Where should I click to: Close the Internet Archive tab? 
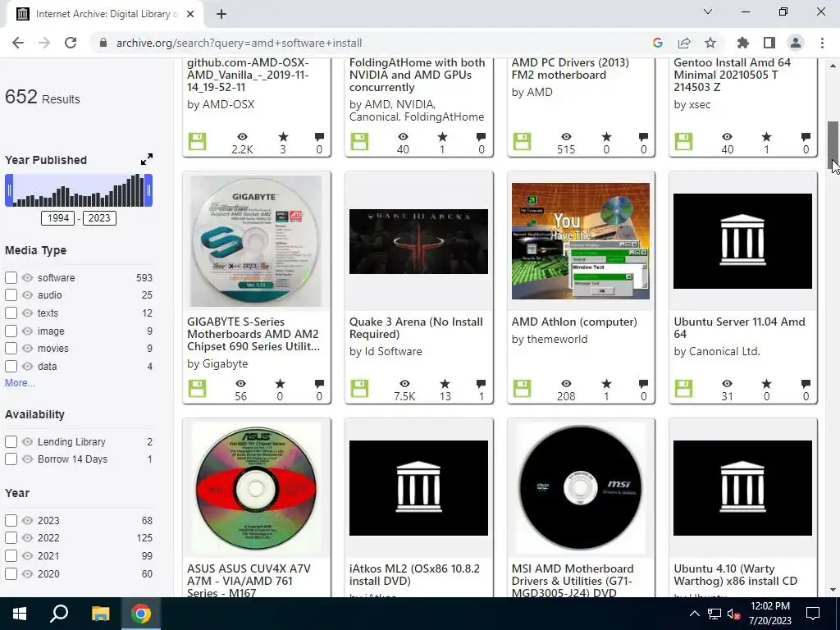[190, 14]
